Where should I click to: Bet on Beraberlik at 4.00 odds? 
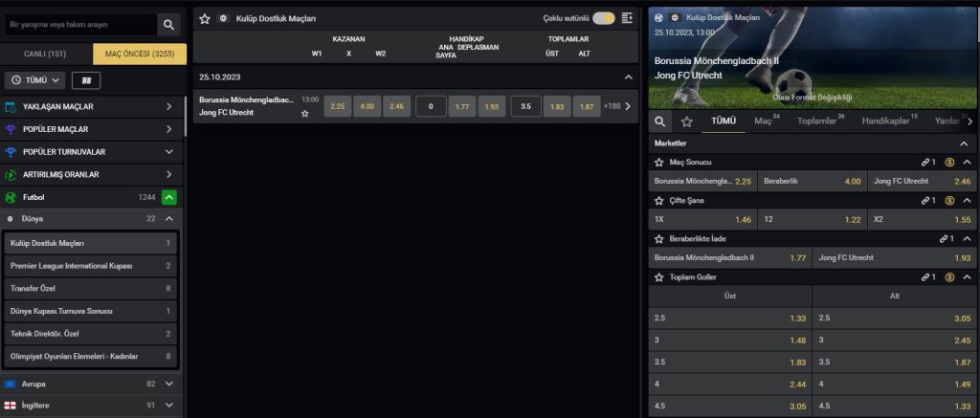(x=812, y=181)
